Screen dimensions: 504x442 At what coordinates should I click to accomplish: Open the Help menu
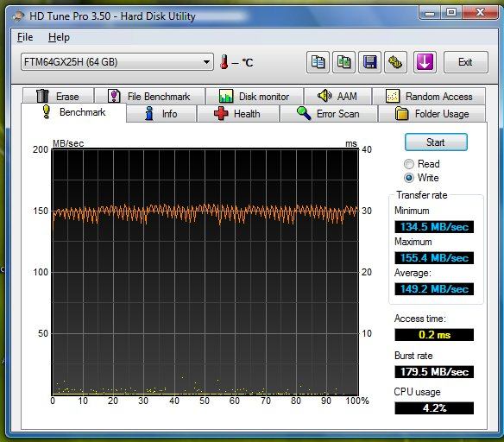tap(59, 37)
